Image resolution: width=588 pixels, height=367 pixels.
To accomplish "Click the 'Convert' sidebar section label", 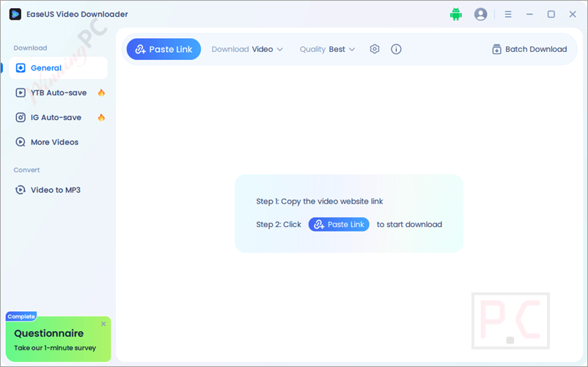I will 26,170.
